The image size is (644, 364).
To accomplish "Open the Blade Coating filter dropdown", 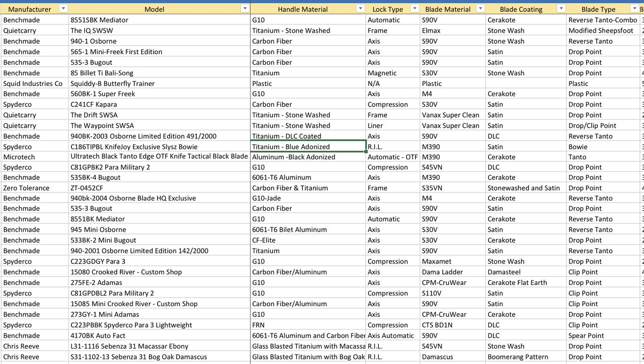I will pyautogui.click(x=561, y=9).
